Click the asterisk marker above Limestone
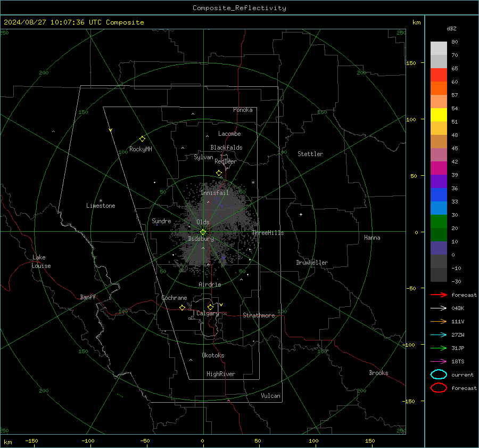Screen dimensions: 479x448 click(x=101, y=201)
